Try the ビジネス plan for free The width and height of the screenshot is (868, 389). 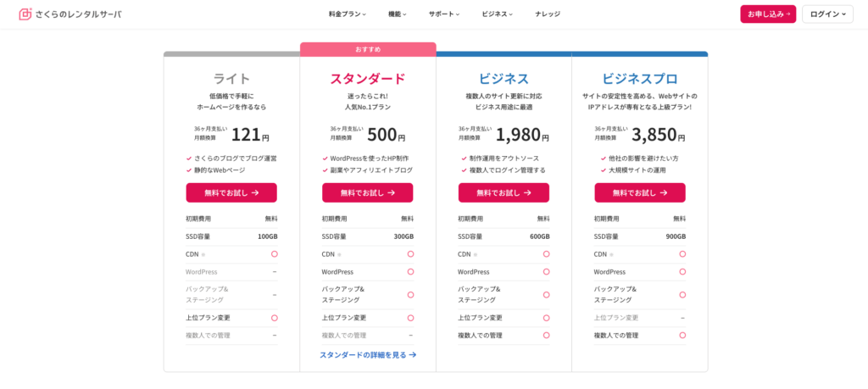pyautogui.click(x=504, y=192)
